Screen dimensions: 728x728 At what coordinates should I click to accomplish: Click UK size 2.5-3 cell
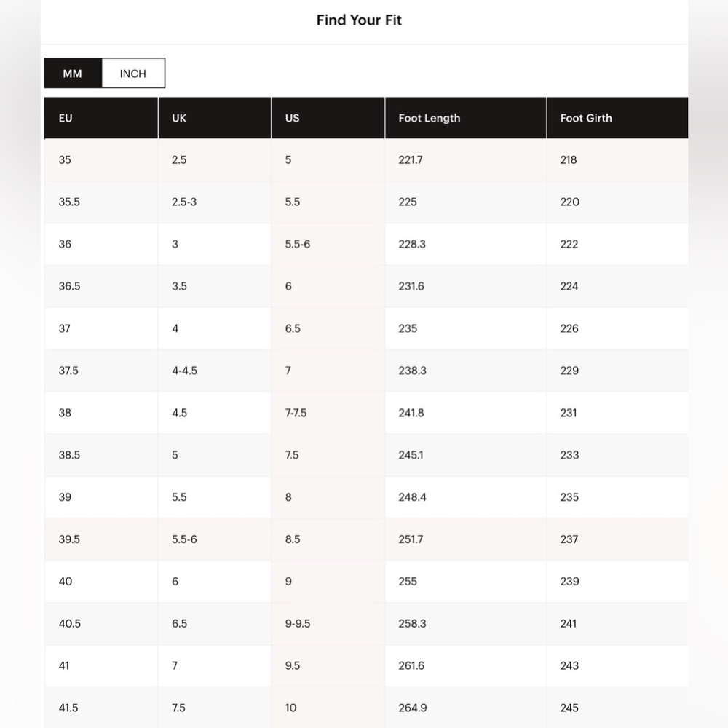215,202
